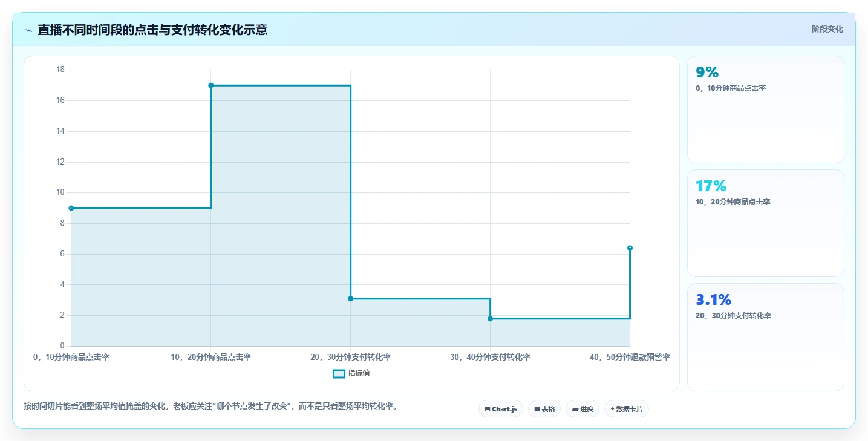Click data point at 20，30分钟 value 3.1
Screen dimensions: 868x441
(x=351, y=298)
